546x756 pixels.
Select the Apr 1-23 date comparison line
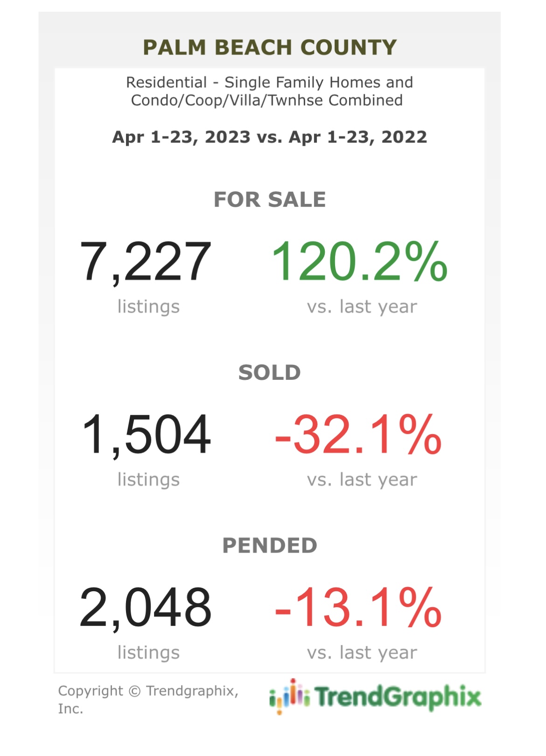tap(269, 137)
